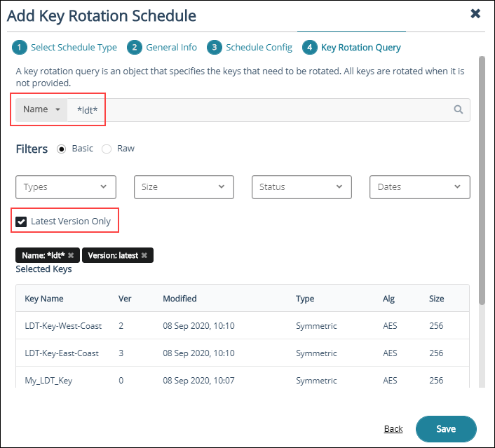Open the Dates filter dropdown
Screen dimensions: 495x448
(419, 187)
